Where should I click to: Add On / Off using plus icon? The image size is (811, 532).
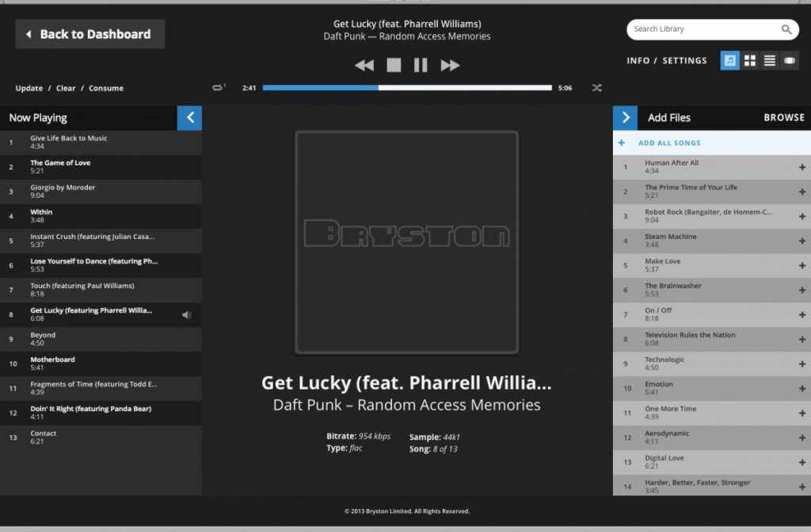pyautogui.click(x=801, y=315)
